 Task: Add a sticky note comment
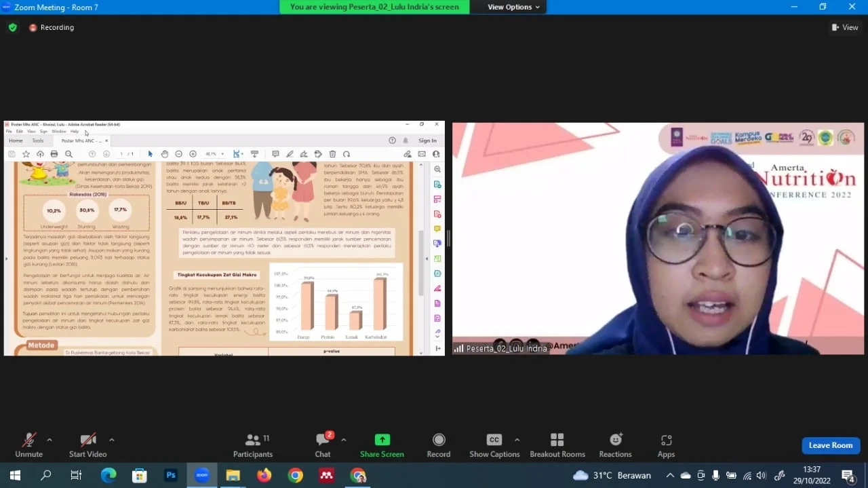[x=275, y=154]
